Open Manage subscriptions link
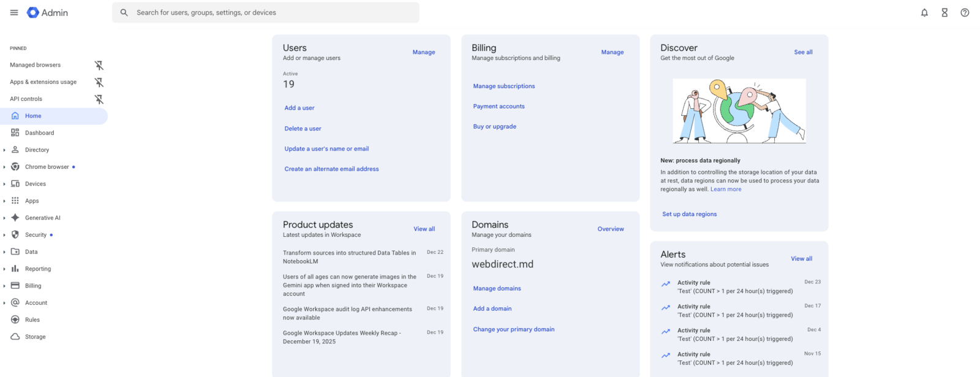The width and height of the screenshot is (980, 377). pos(504,86)
